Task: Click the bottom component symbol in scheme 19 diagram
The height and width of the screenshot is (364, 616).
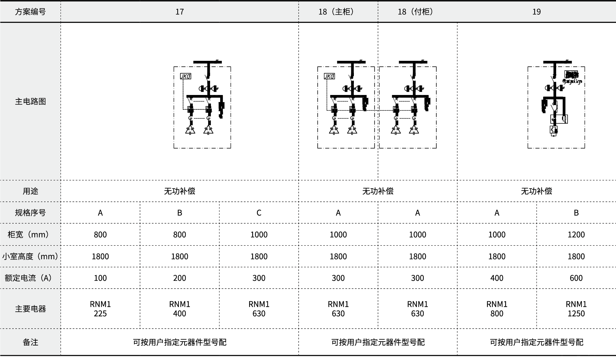Action: tap(554, 130)
